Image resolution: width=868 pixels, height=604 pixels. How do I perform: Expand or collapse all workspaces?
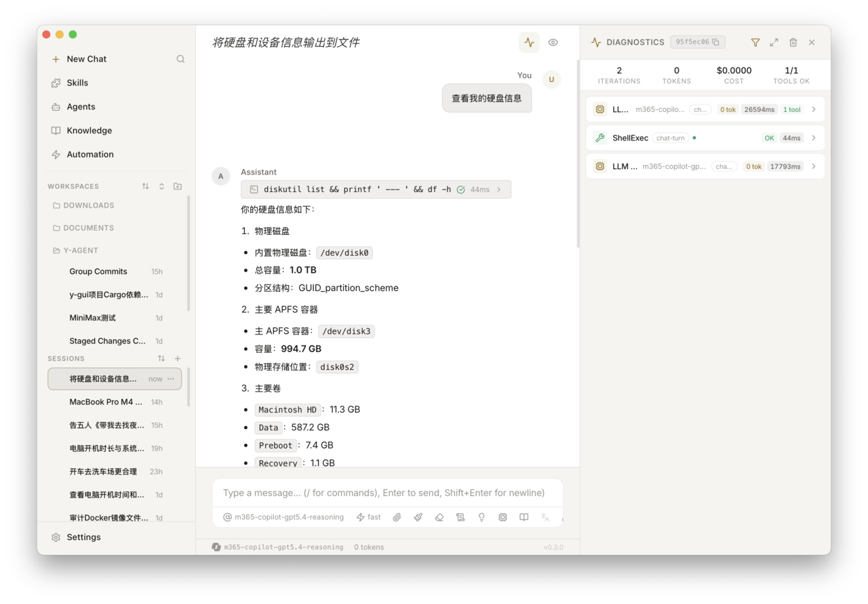(161, 186)
